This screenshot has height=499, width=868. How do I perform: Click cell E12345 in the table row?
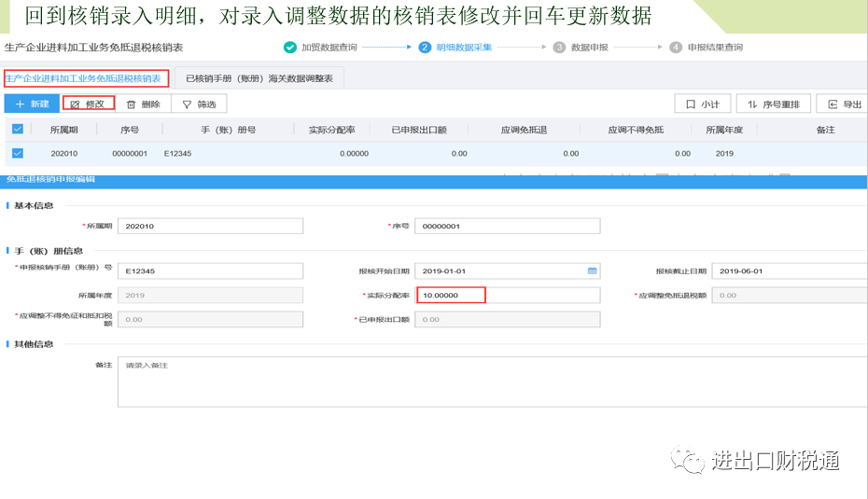[x=177, y=153]
